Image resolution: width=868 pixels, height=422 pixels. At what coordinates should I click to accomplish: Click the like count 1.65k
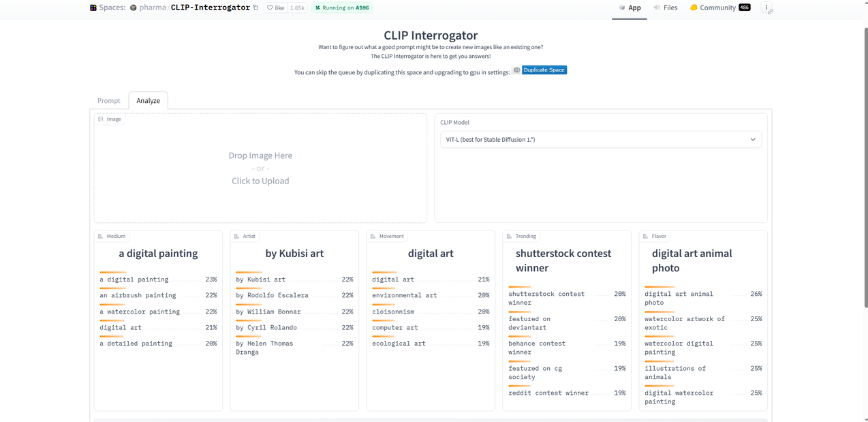[297, 8]
